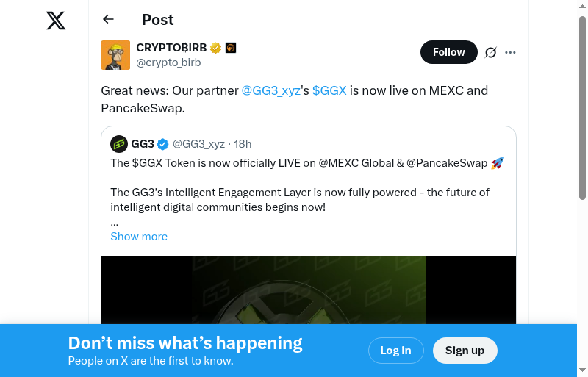Expand quoted post with Show more
The width and height of the screenshot is (588, 377).
[x=139, y=237]
